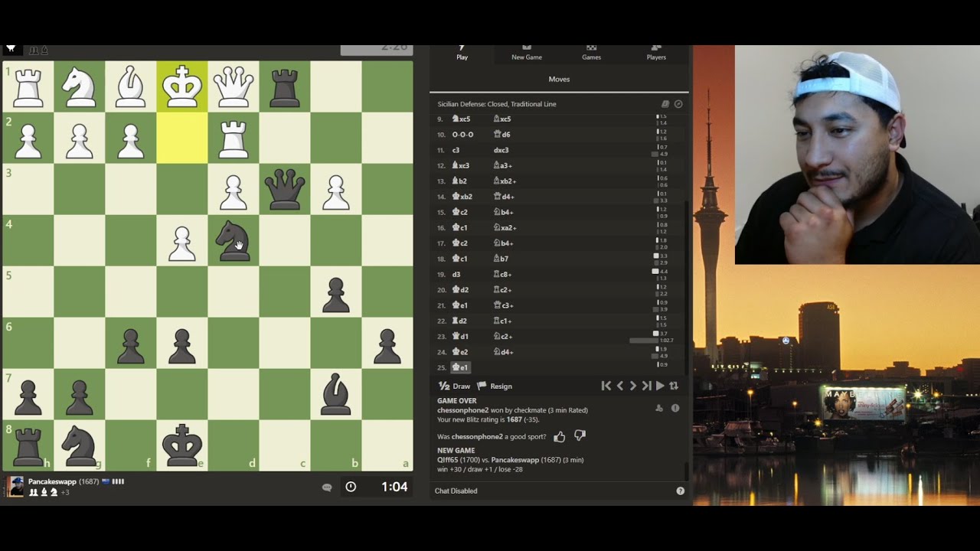Screen dimensions: 980x551
Task: Autoplay the moves with play icon
Action: [660, 386]
